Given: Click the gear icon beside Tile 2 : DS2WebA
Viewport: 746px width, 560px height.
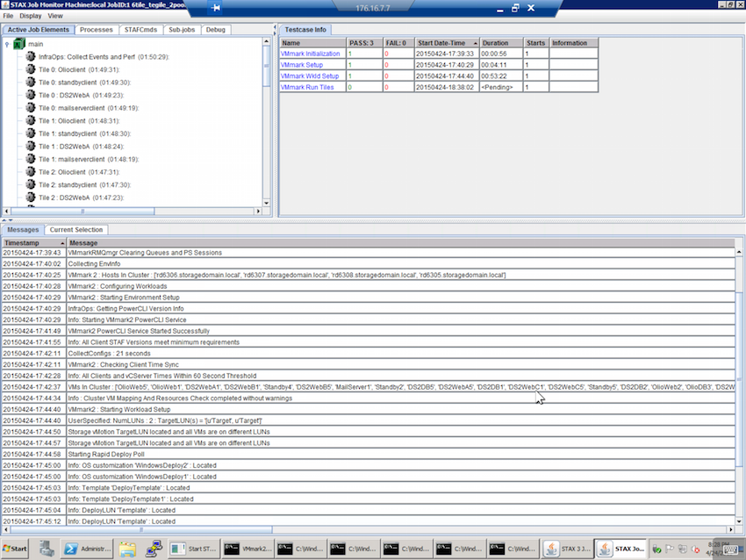Looking at the screenshot, I should (31, 197).
